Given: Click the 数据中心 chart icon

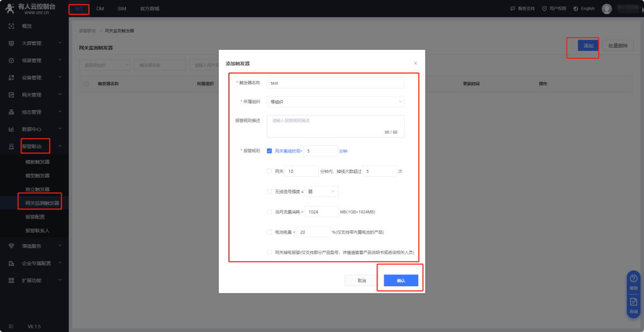Looking at the screenshot, I should click(x=11, y=129).
